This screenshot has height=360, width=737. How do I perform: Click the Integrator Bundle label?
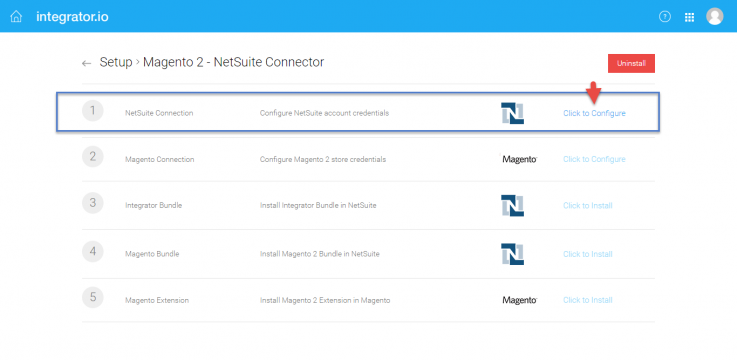[x=153, y=205]
